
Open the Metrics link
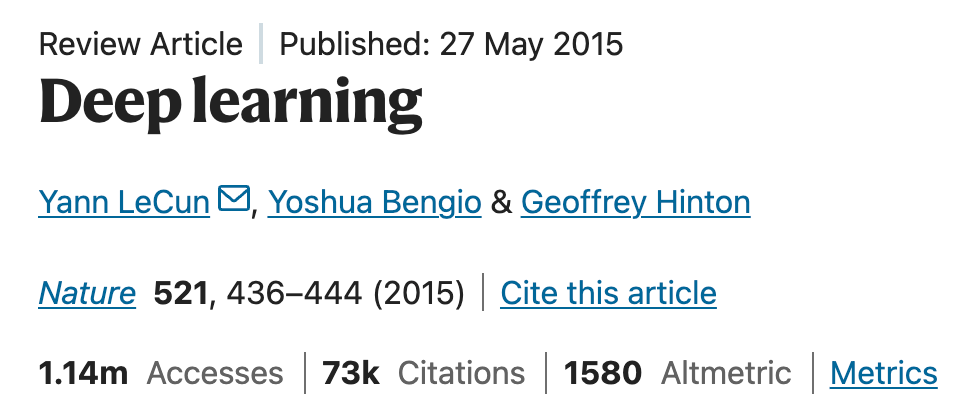[883, 373]
